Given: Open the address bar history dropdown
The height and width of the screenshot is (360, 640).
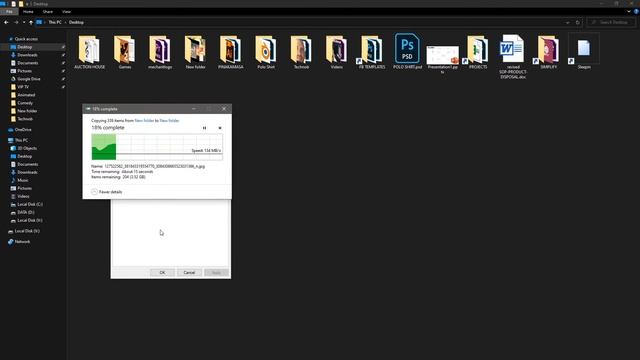Looking at the screenshot, I should 567,22.
